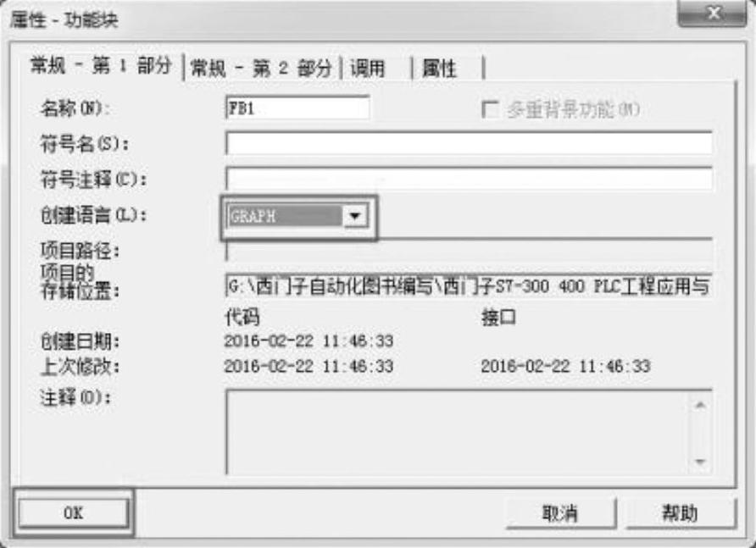The image size is (756, 548).
Task: Select the 常规 - 第 1 部分 tab
Action: pos(100,65)
